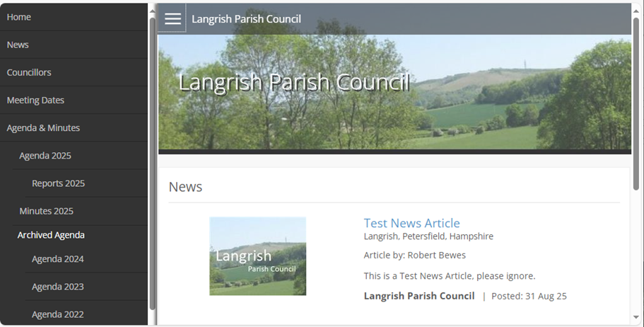The image size is (644, 327).
Task: Select Agenda 2023 archive
Action: coord(57,287)
